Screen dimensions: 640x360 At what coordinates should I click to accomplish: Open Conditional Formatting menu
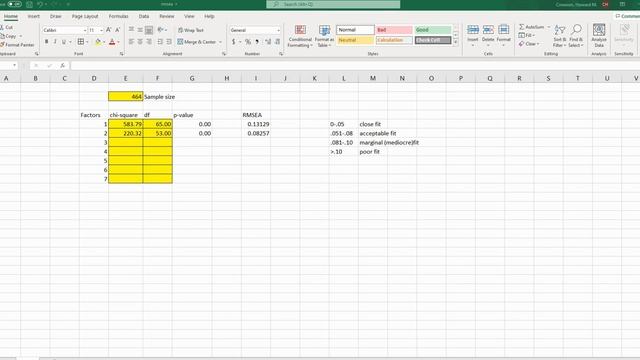pos(300,36)
